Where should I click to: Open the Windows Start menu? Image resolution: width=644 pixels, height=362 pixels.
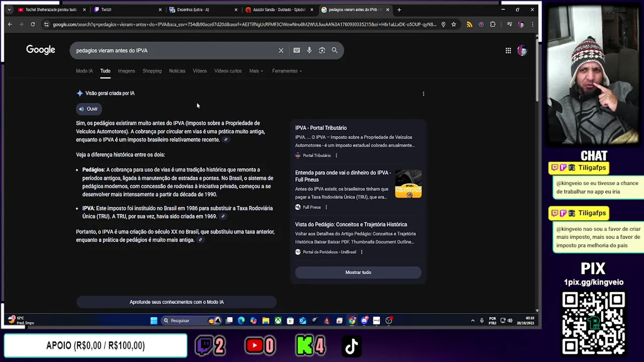154,320
